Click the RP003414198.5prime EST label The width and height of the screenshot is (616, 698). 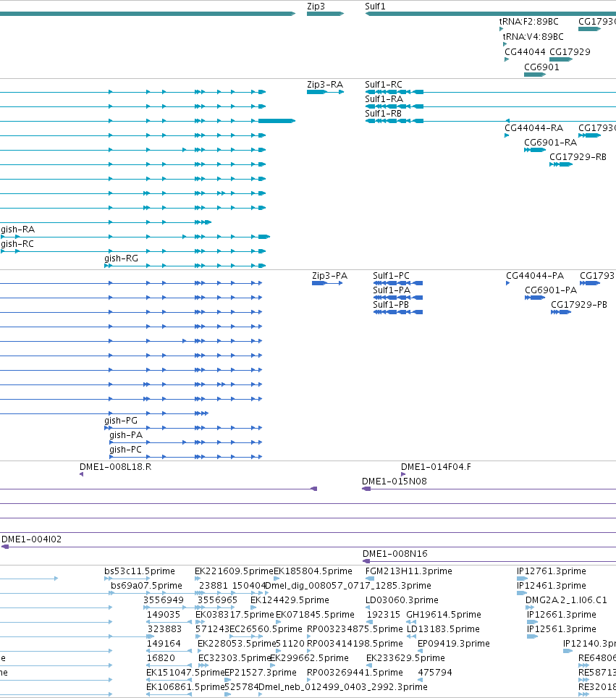click(355, 643)
